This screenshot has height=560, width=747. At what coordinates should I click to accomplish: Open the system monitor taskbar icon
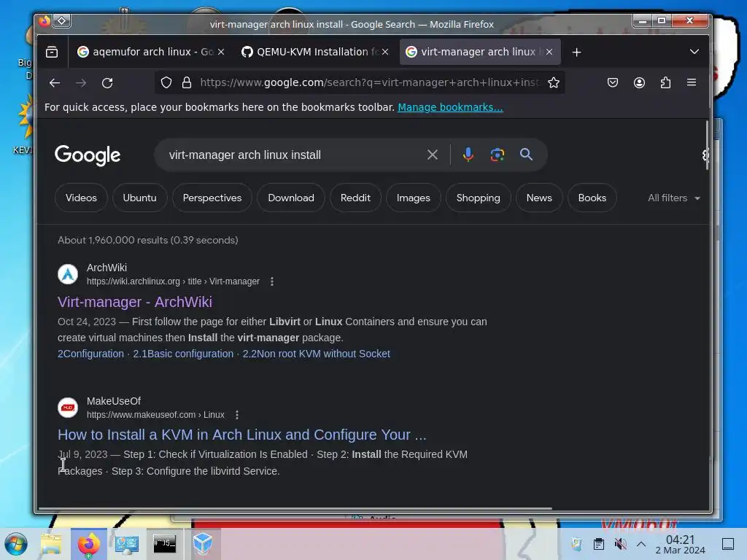pyautogui.click(x=127, y=544)
